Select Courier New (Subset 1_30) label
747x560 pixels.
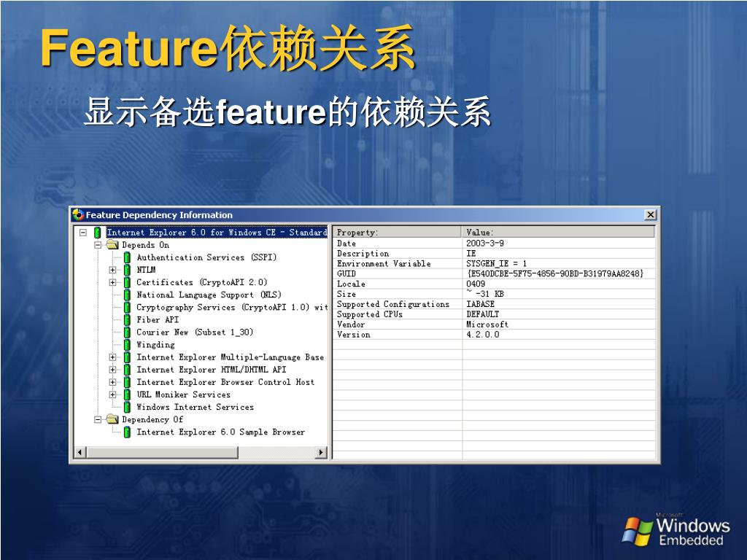(194, 332)
